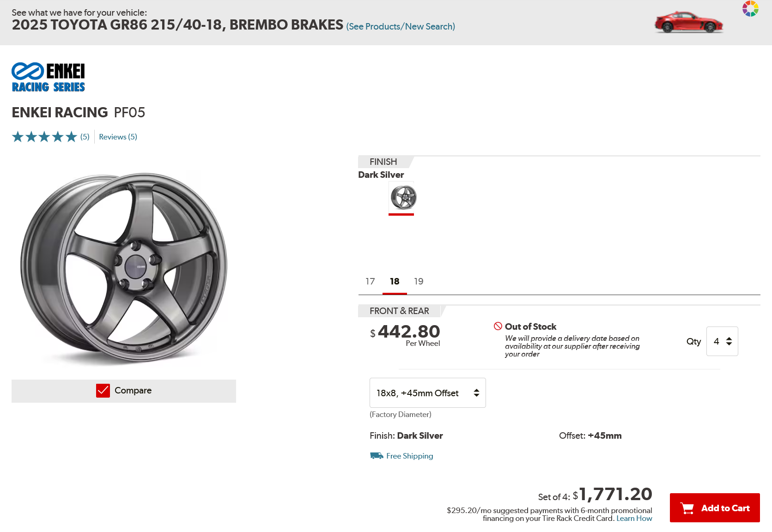
Task: Click the shopping cart icon in Add to Cart
Action: 687,508
